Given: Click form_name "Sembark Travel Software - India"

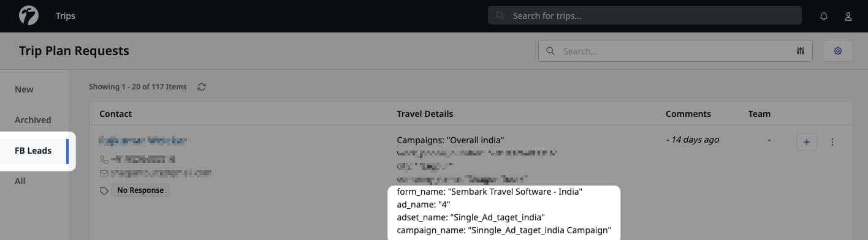Looking at the screenshot, I should point(489,192).
